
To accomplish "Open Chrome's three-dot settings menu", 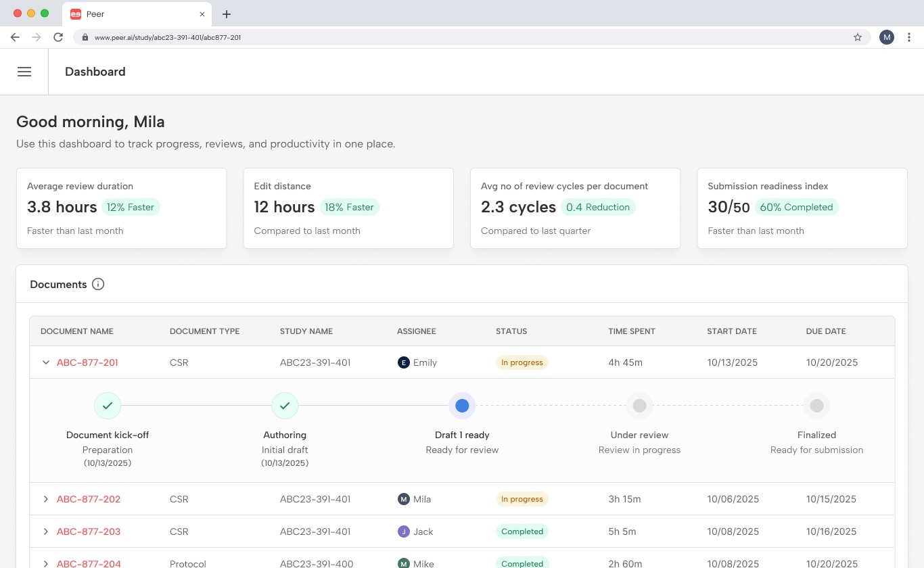I will [909, 37].
